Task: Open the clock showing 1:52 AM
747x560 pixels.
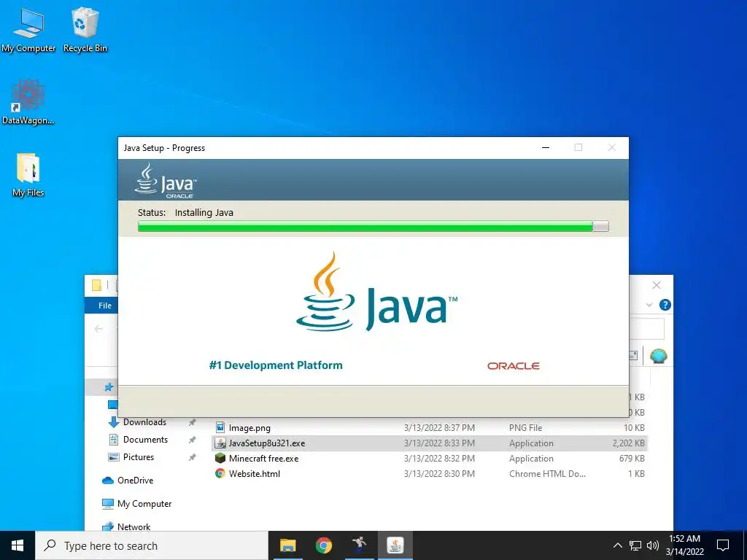Action: coord(684,545)
